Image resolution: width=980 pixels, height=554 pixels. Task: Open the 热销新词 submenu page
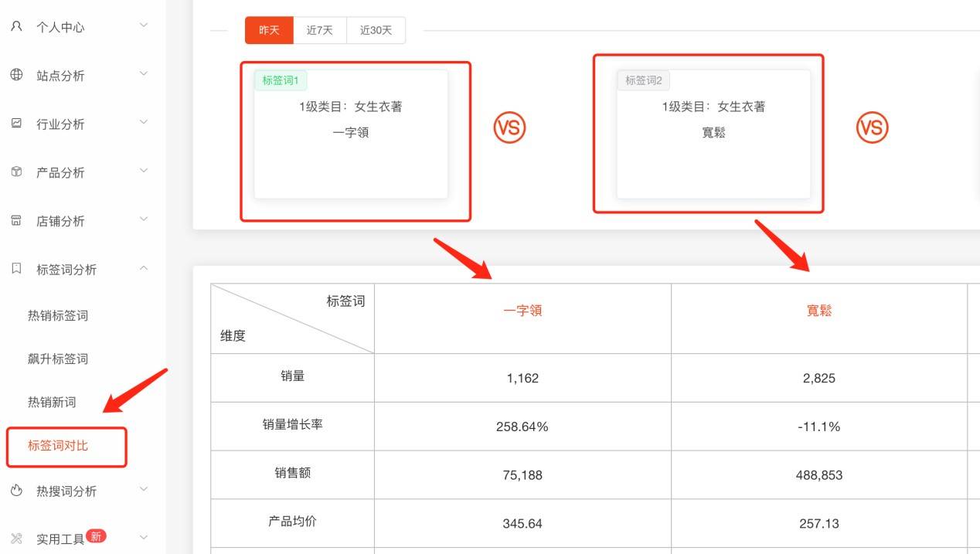(x=52, y=402)
